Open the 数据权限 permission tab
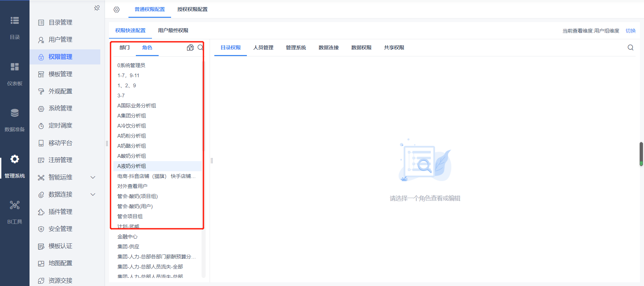The image size is (644, 286). click(361, 48)
